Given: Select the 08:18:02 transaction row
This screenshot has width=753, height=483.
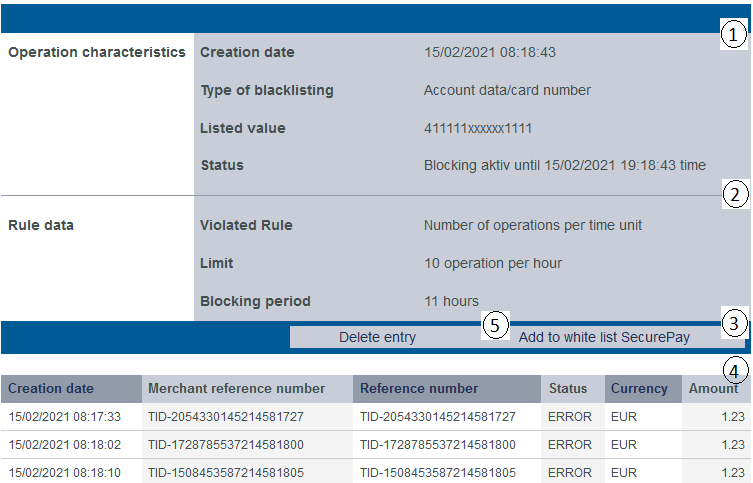Looking at the screenshot, I should pyautogui.click(x=64, y=445).
